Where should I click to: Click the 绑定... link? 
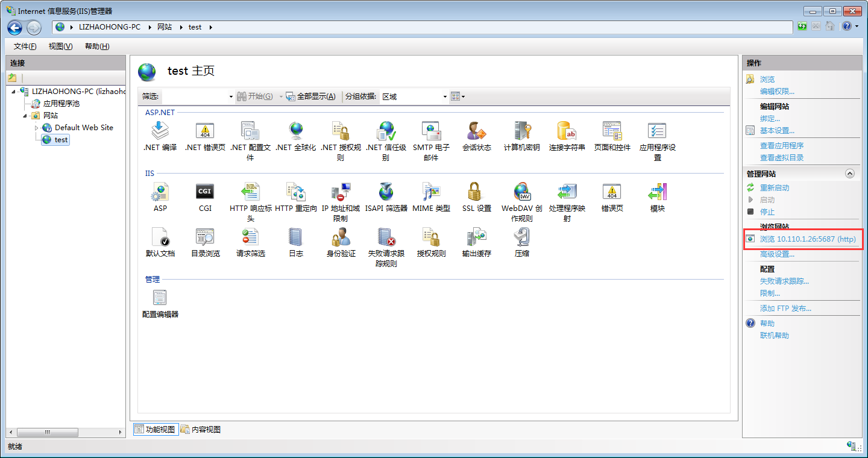click(770, 119)
